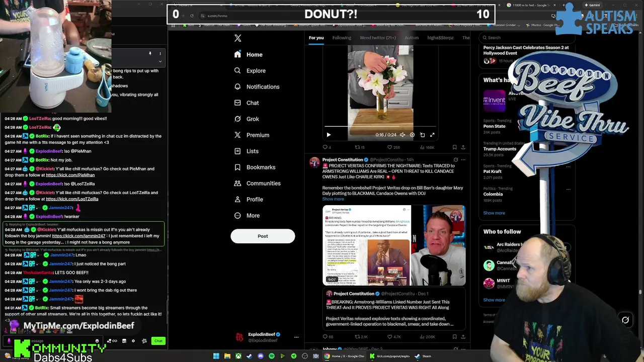Reload the browser page

192,16
